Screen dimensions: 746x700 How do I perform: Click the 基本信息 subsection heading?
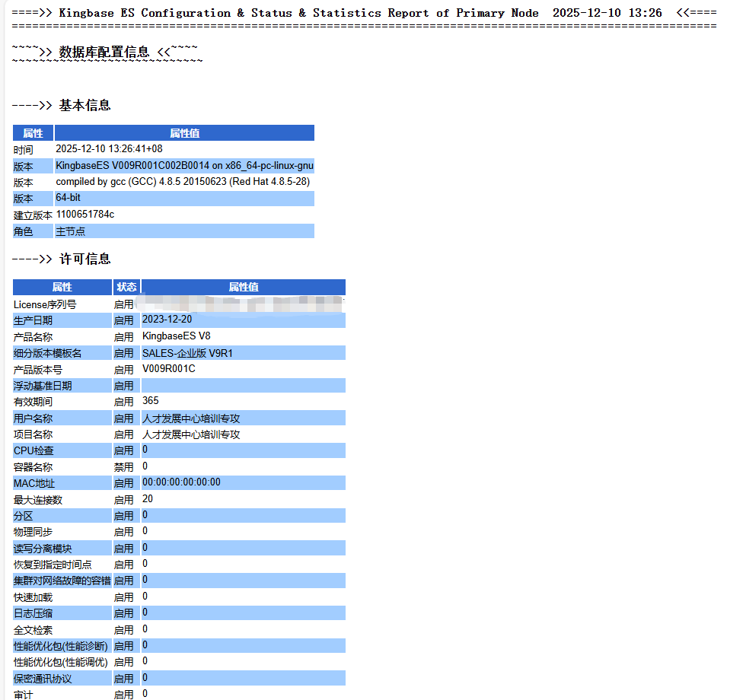[x=84, y=105]
